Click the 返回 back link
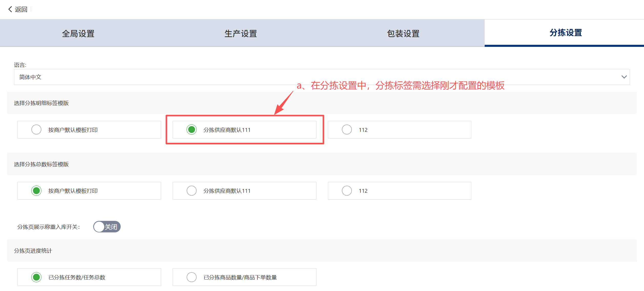Screen dimensions: 644x291 tap(21, 10)
